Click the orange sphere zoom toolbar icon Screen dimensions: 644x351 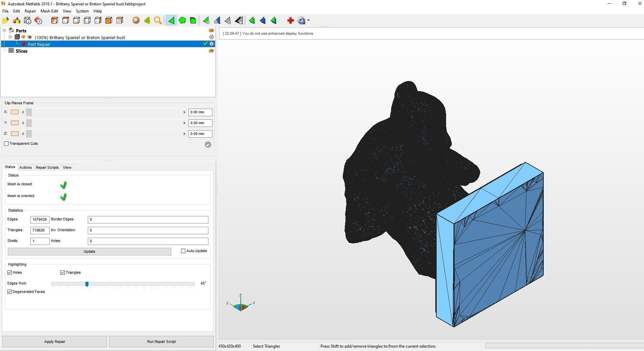(136, 21)
